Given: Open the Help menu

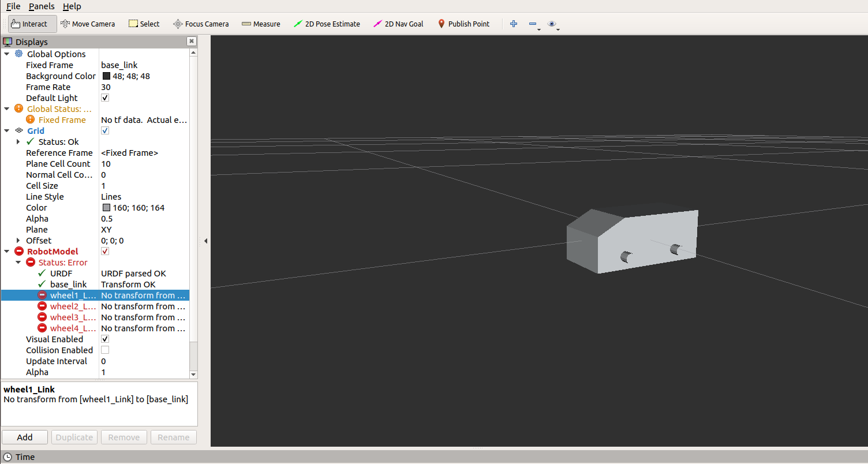Looking at the screenshot, I should coord(72,6).
